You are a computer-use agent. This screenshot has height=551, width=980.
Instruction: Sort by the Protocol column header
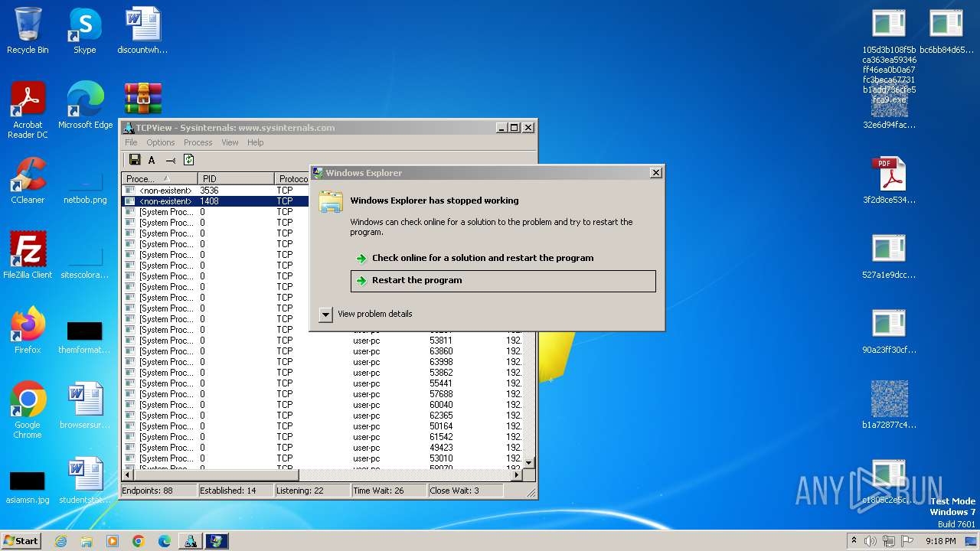point(292,179)
